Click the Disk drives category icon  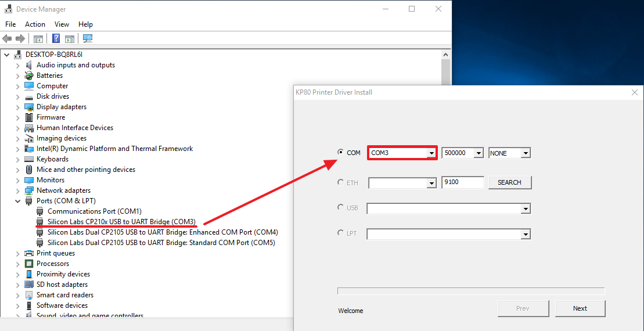click(x=29, y=96)
